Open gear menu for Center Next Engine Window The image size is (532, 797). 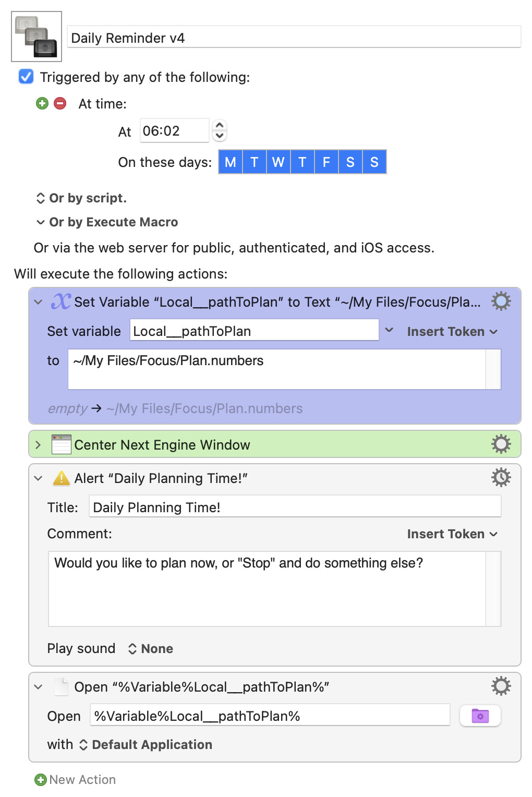pyautogui.click(x=501, y=444)
